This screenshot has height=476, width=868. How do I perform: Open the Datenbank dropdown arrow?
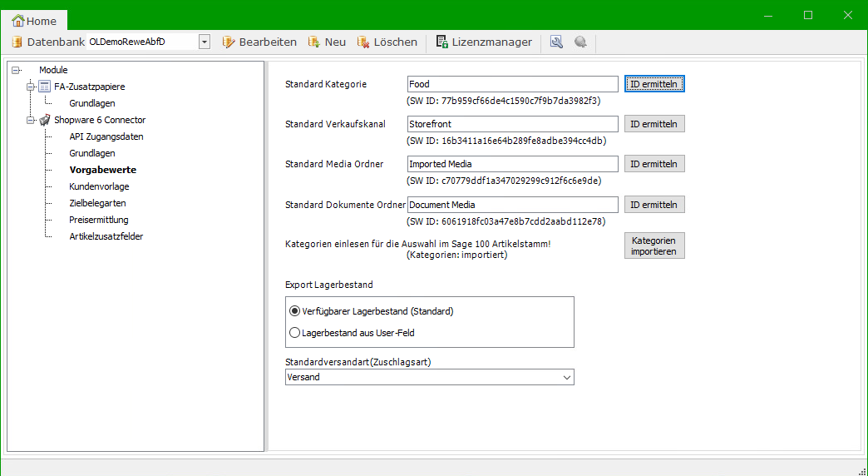tap(204, 42)
